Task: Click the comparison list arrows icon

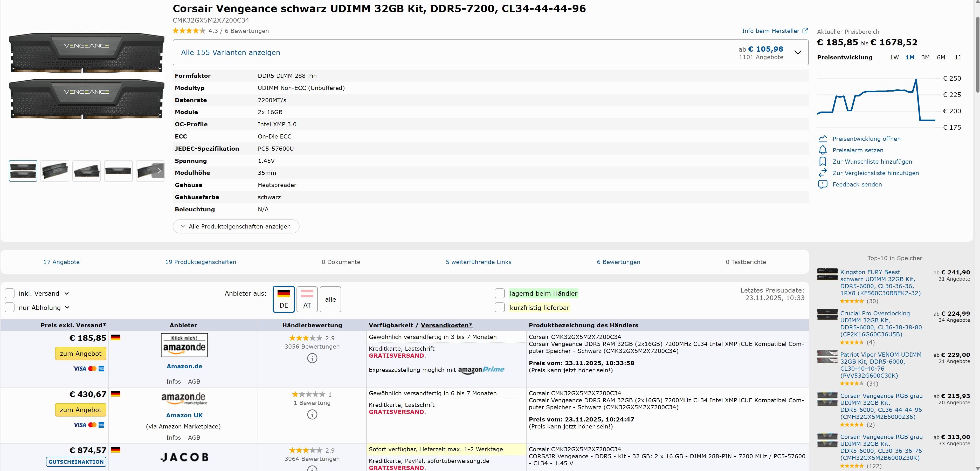Action: pyautogui.click(x=823, y=173)
